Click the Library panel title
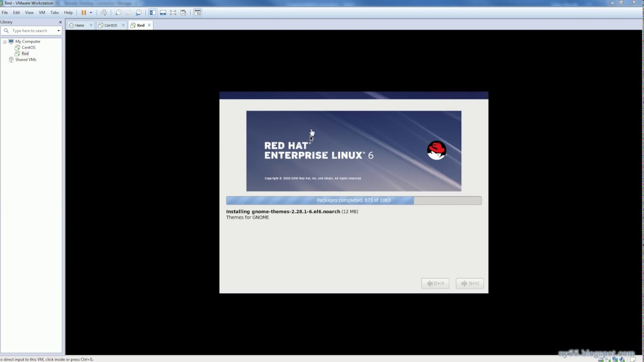This screenshot has width=644, height=362. pos(7,22)
